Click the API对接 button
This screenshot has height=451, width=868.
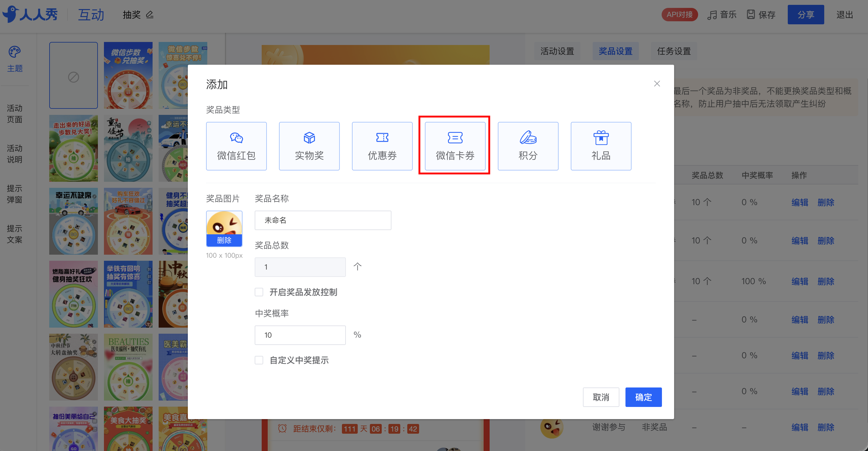pyautogui.click(x=679, y=15)
